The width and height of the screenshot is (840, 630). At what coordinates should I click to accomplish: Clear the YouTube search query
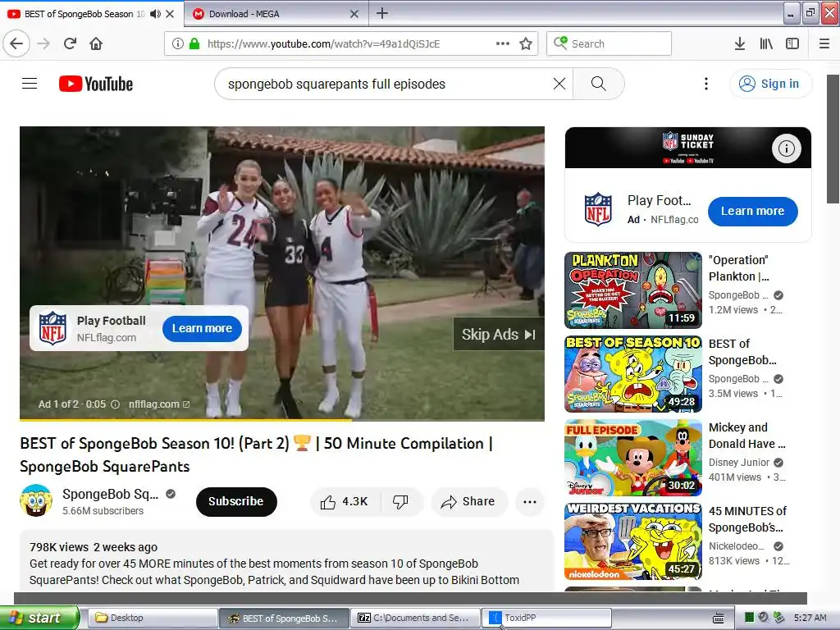point(559,84)
